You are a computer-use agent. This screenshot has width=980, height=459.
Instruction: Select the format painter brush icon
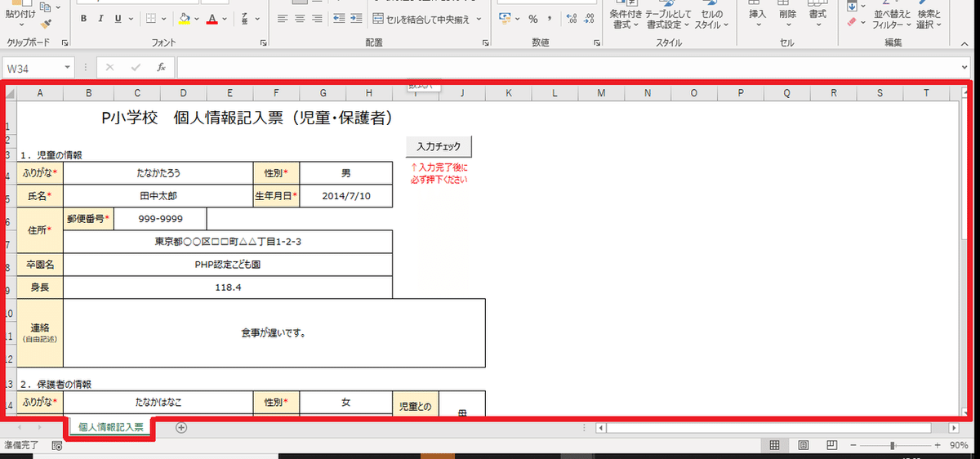pos(46,25)
